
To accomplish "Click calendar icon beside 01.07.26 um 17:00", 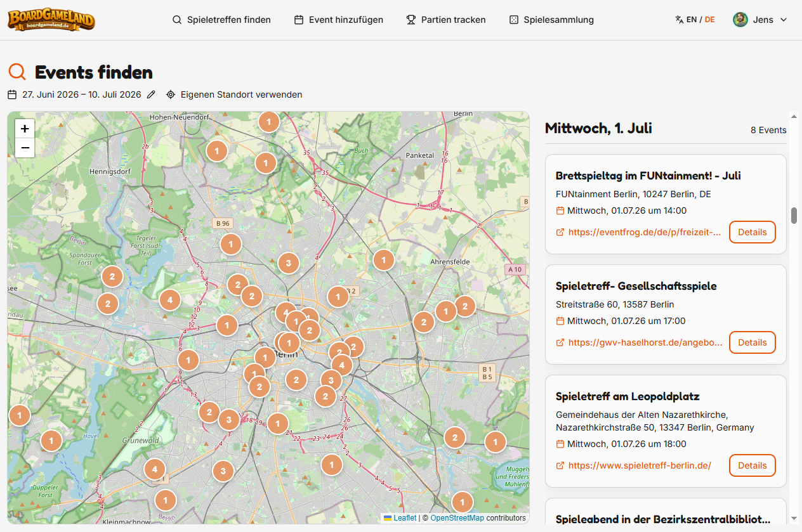I will pos(560,321).
